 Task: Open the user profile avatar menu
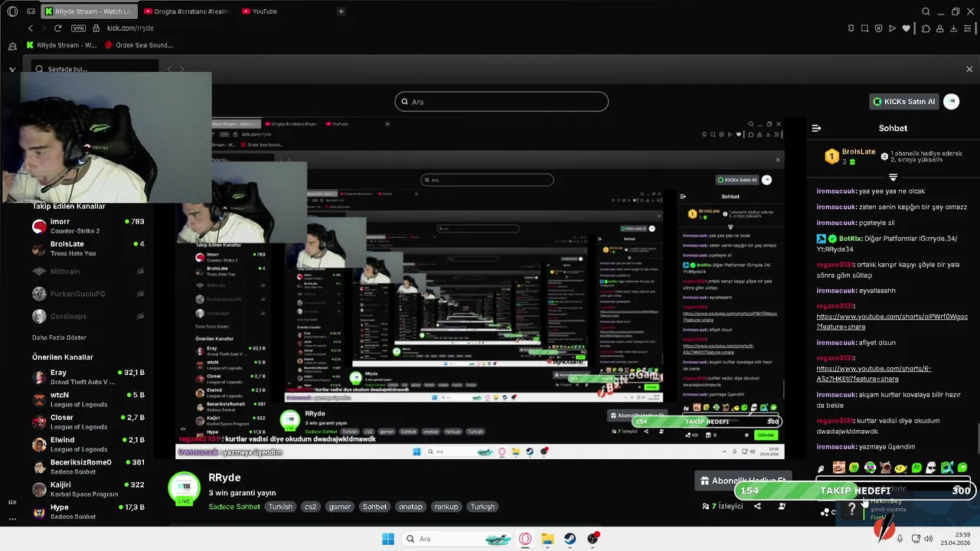(x=952, y=102)
